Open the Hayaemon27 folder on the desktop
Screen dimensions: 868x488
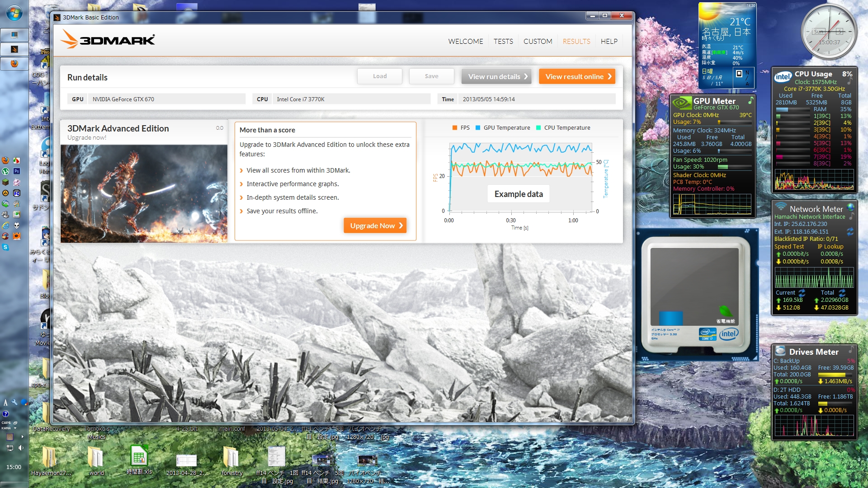(51, 461)
